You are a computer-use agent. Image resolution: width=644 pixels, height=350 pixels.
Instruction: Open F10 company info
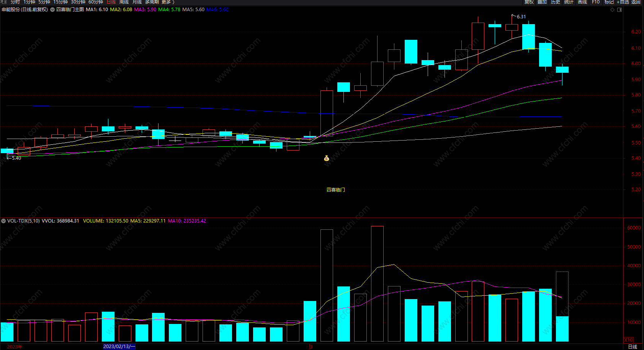[x=596, y=2]
